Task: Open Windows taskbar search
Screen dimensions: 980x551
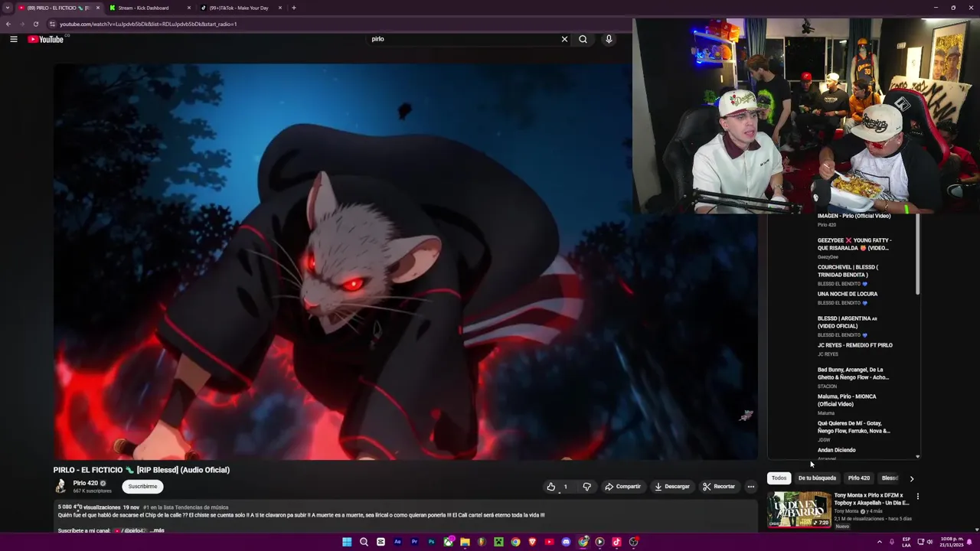Action: tap(364, 542)
